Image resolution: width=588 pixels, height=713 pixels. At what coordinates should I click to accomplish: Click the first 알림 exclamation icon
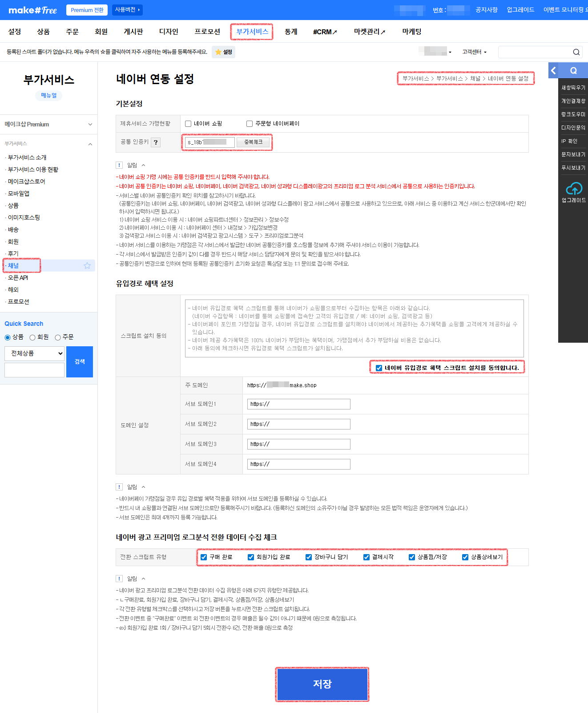(119, 165)
